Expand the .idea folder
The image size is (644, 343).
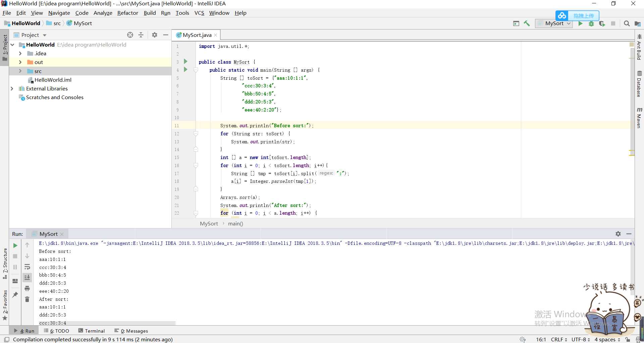[x=20, y=53]
